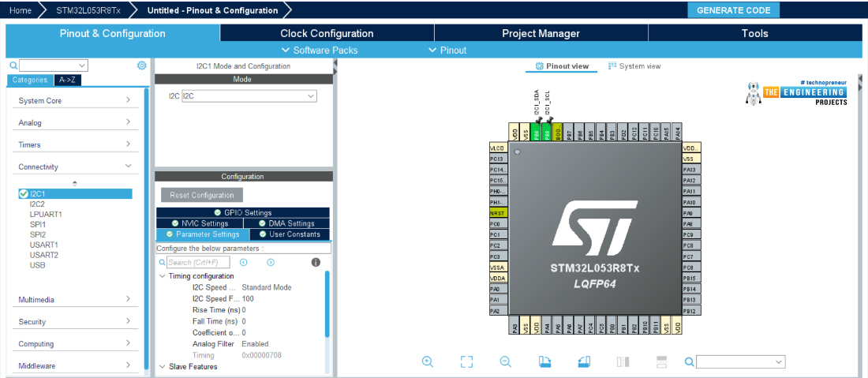Go to next search result arrow
The width and height of the screenshot is (868, 378).
tap(271, 262)
